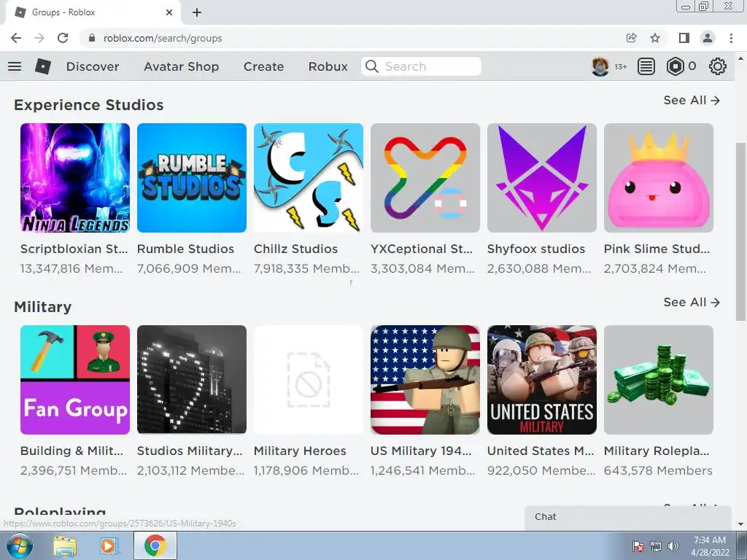Open Rumble Studios logo thumbnail
The width and height of the screenshot is (747, 560).
point(192,178)
